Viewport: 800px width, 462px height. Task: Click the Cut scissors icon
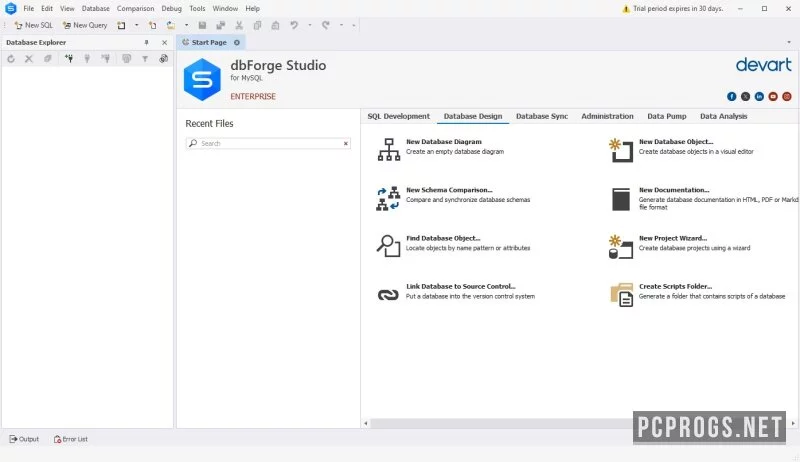(x=239, y=25)
